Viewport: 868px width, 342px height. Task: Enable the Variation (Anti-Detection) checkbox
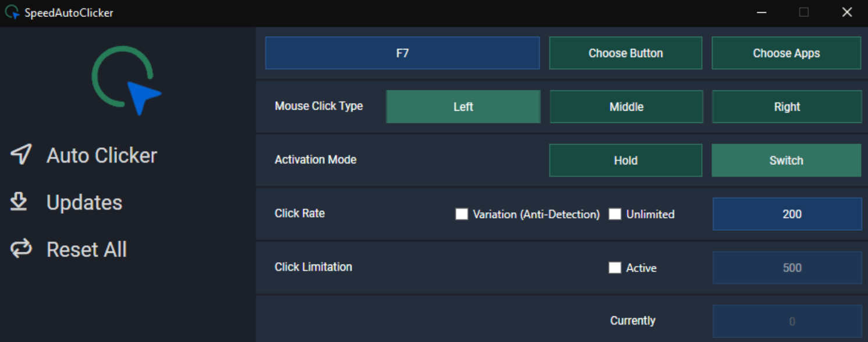(x=462, y=214)
